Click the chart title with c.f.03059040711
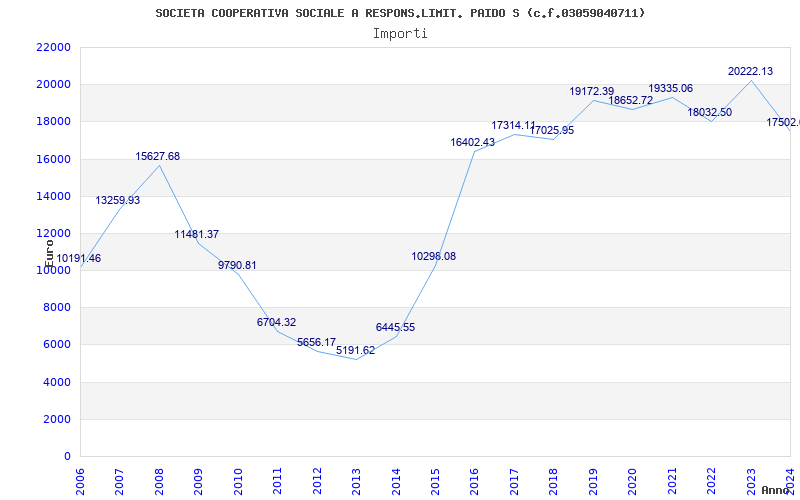This screenshot has width=800, height=500. point(400,13)
